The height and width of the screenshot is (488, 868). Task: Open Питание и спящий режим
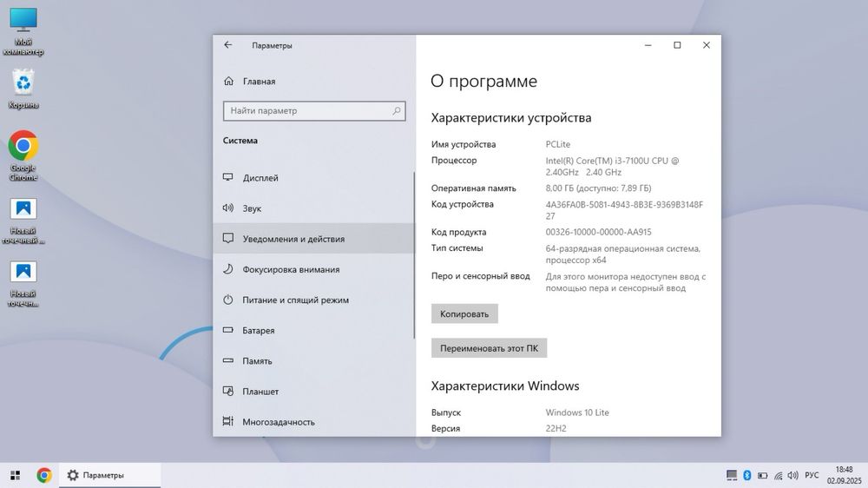[314, 300]
